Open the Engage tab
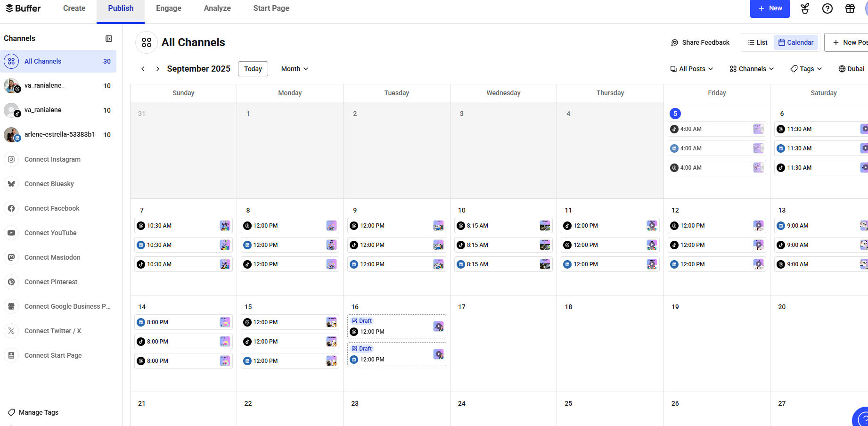 (x=169, y=8)
